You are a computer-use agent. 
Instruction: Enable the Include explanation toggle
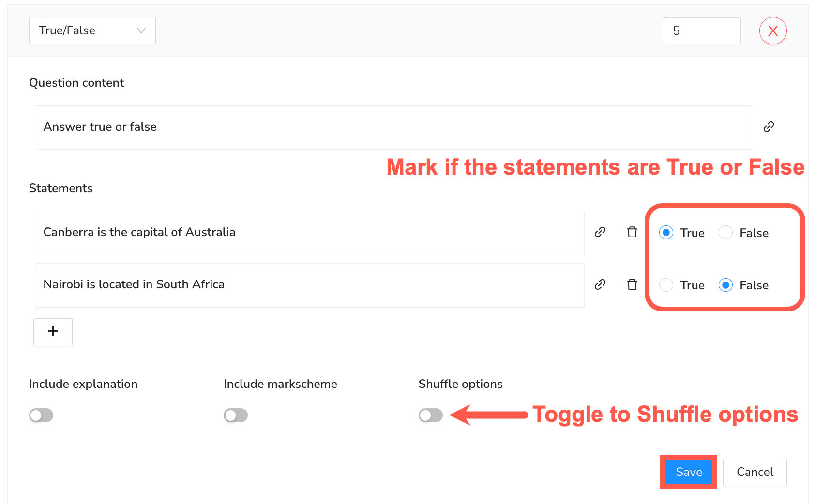coord(41,415)
